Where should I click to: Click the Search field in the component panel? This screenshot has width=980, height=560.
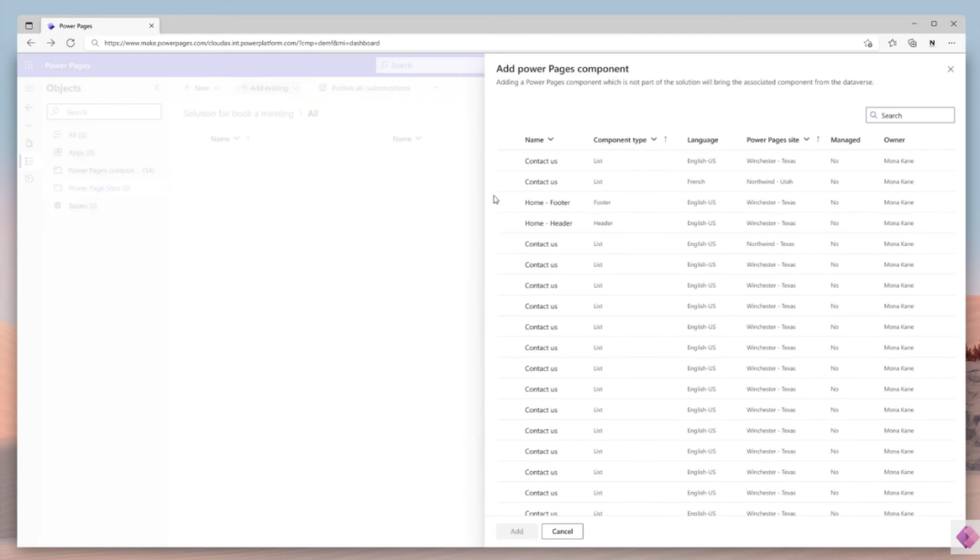click(x=910, y=115)
